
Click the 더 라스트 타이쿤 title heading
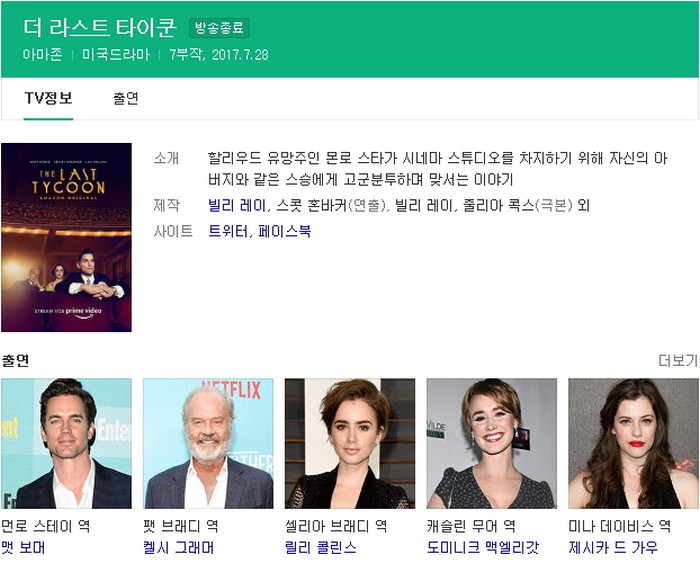[x=100, y=28]
